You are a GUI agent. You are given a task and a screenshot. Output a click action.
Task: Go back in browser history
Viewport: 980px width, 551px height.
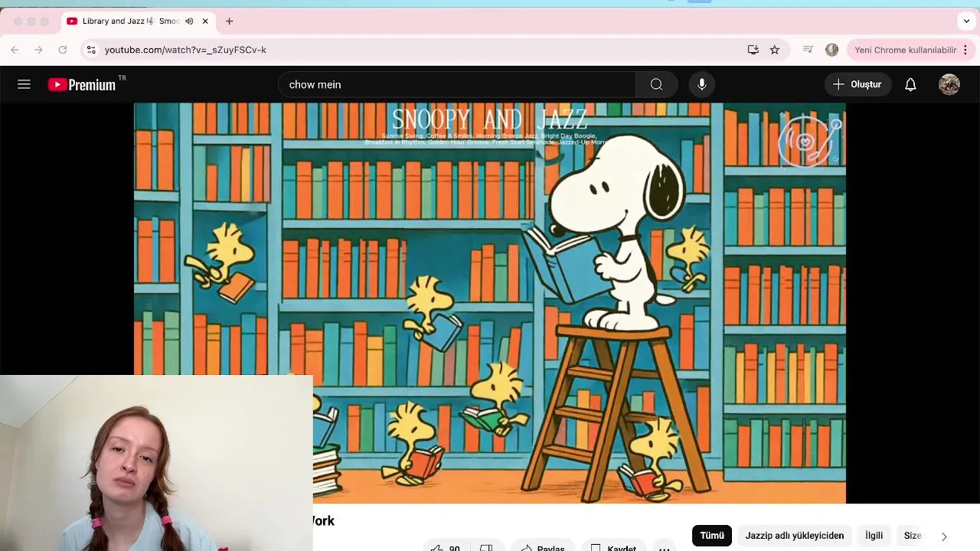[x=15, y=50]
